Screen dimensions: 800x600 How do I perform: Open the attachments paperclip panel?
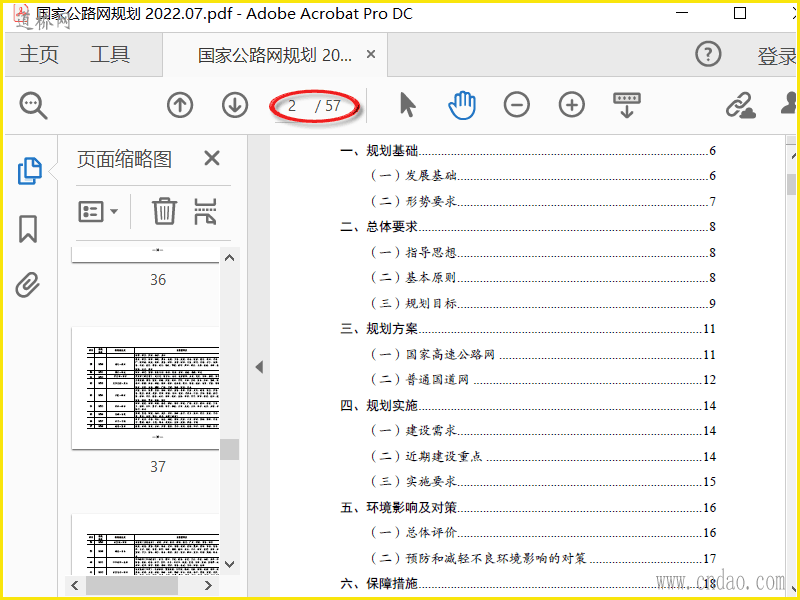tap(28, 285)
